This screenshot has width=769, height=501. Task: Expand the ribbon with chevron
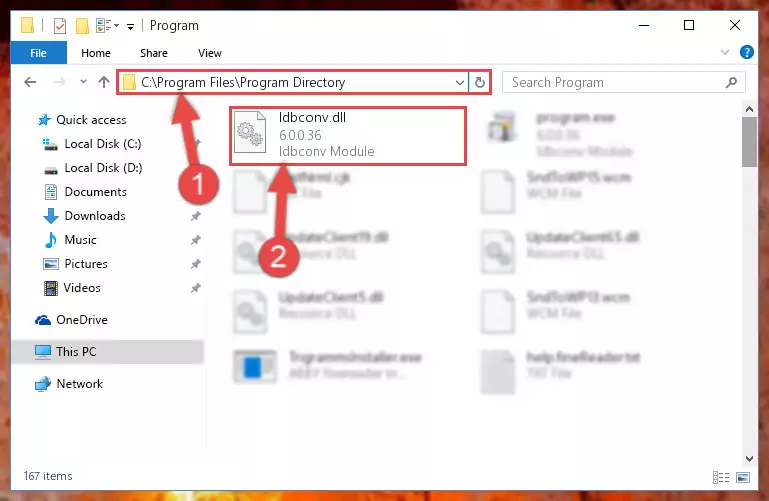point(725,52)
